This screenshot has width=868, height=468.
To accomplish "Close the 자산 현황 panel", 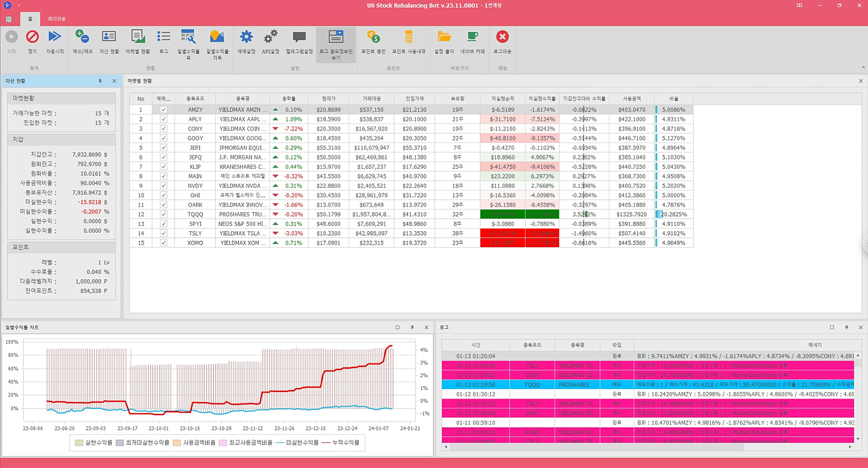I will pyautogui.click(x=114, y=81).
